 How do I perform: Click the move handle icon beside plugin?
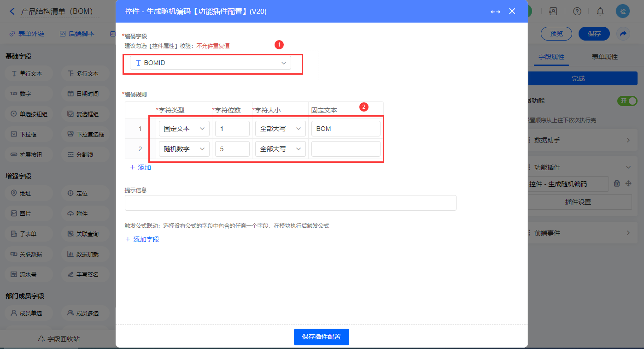[x=628, y=183]
